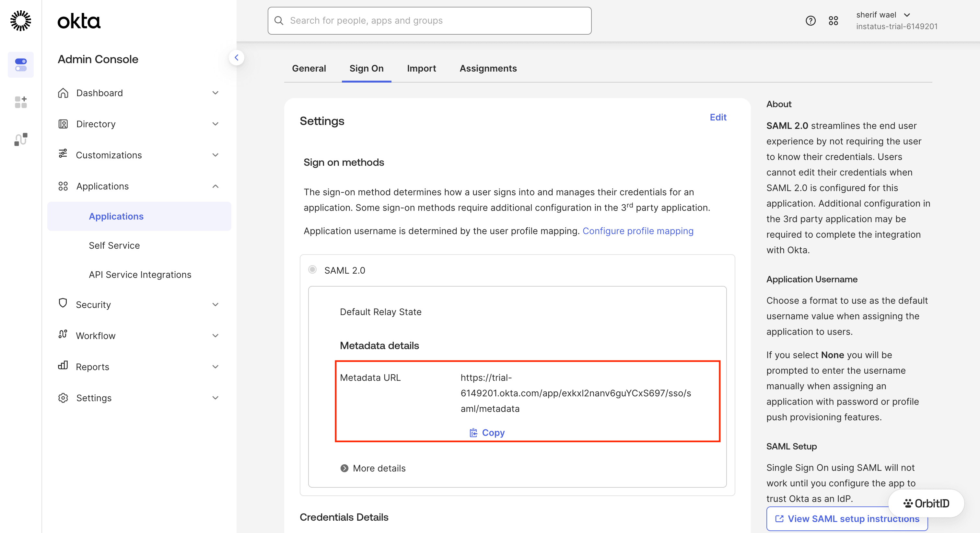
Task: Expand More details disclosure arrow
Action: [344, 468]
